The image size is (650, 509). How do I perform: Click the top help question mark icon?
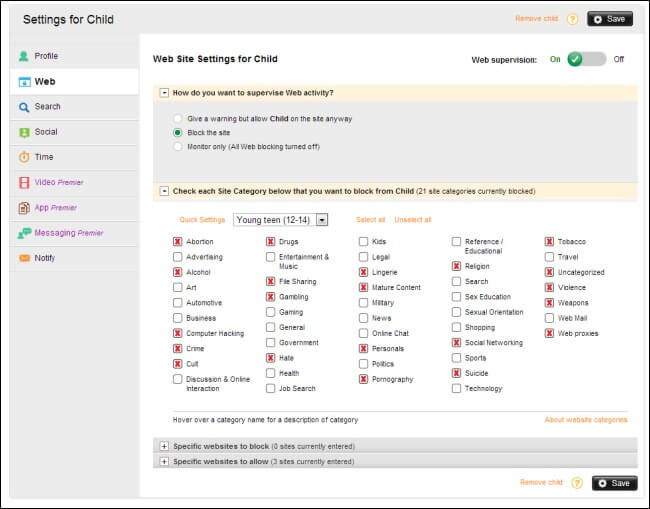[x=573, y=19]
